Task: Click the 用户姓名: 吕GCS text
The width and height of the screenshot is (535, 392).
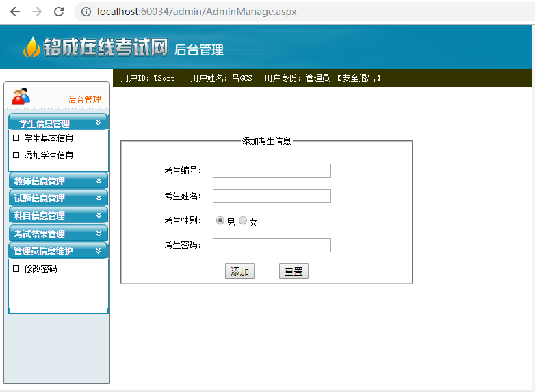Action: click(221, 78)
